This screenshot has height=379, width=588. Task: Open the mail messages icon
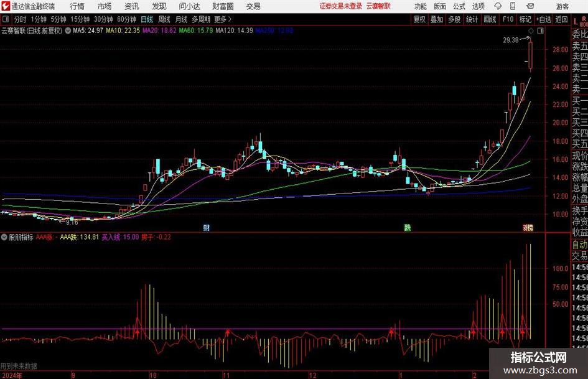(x=530, y=6)
